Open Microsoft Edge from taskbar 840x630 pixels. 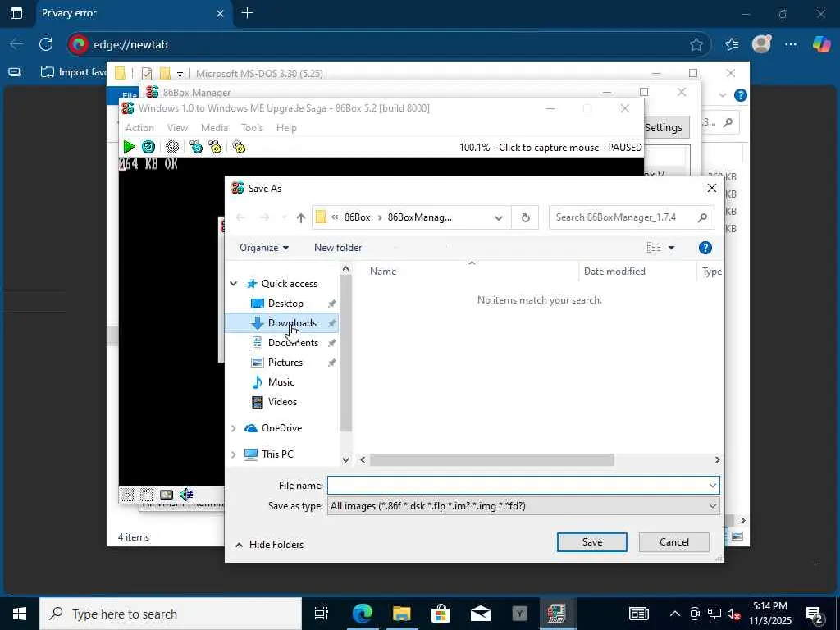pyautogui.click(x=362, y=614)
